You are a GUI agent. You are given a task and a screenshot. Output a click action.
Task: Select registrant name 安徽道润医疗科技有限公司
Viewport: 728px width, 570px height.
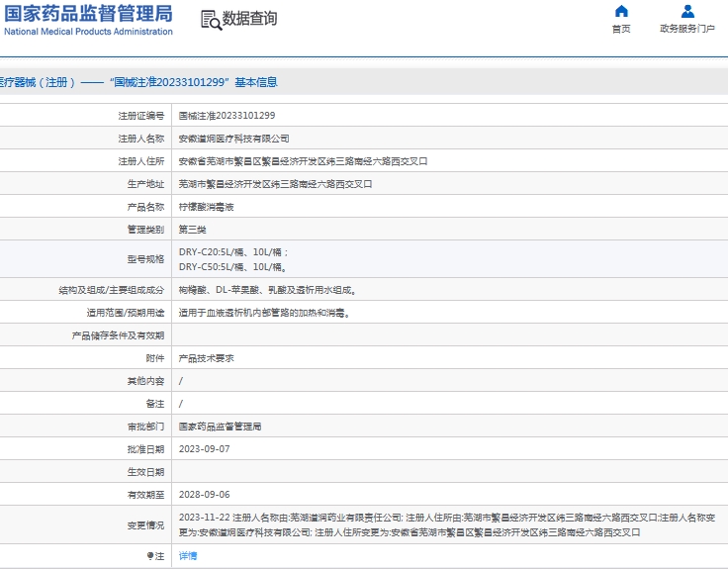(234, 139)
